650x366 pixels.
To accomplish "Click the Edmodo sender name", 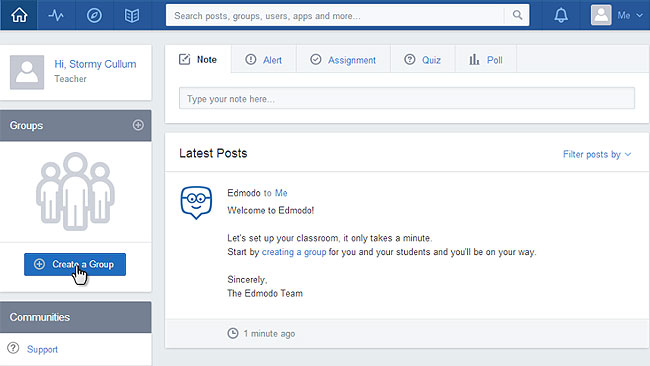I will click(x=244, y=193).
